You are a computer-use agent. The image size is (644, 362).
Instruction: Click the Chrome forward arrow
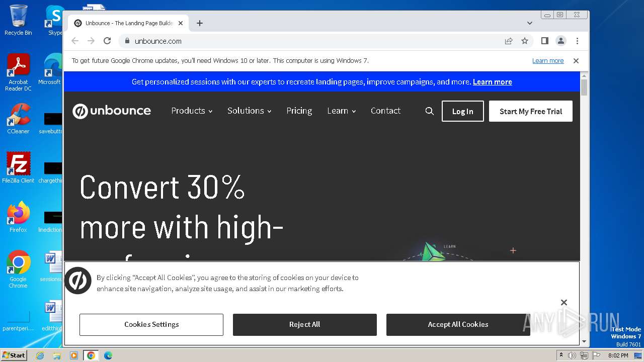[91, 41]
